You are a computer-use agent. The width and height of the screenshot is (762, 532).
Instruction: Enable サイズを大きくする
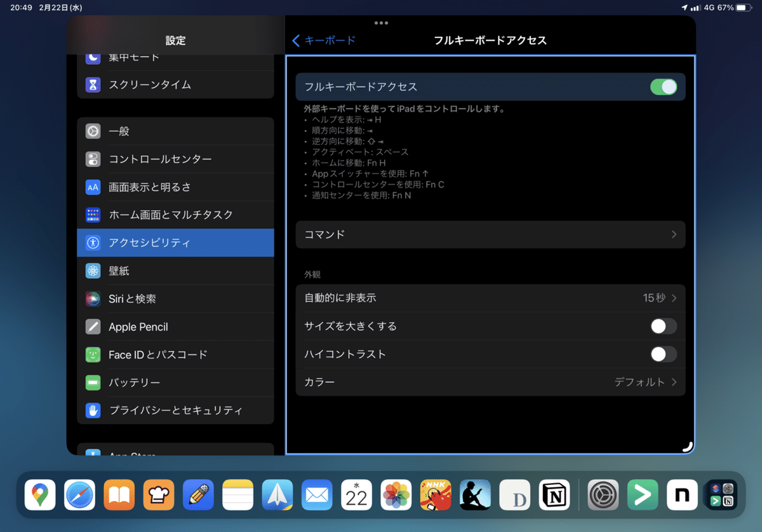[x=664, y=326]
